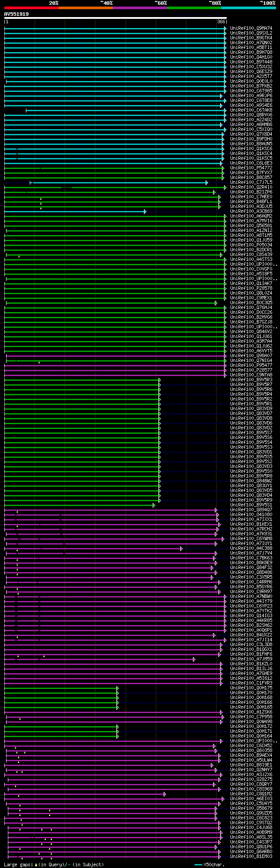Click the UniRef100_Q84BW2 label
280x868 pixels.
(251, 481)
